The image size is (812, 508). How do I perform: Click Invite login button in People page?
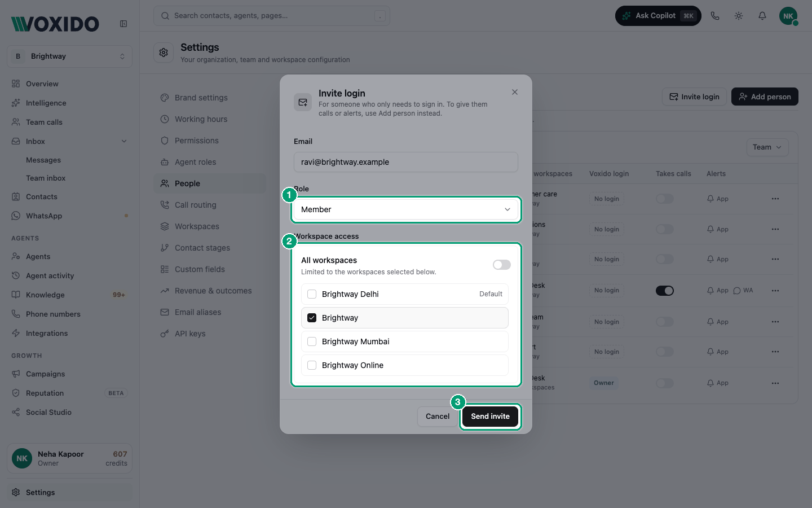694,97
